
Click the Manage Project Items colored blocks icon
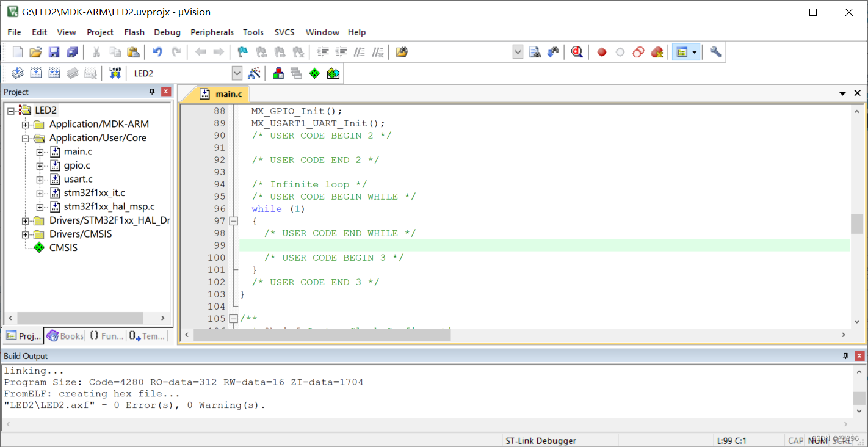(x=278, y=73)
